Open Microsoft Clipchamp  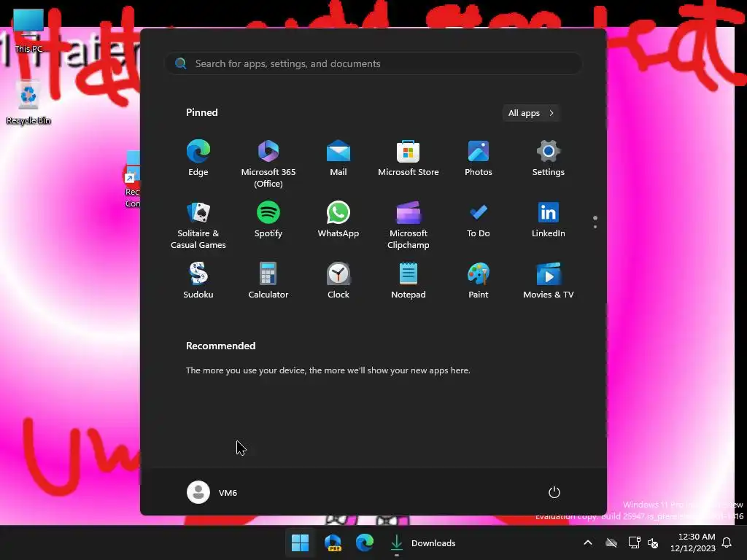pyautogui.click(x=409, y=225)
